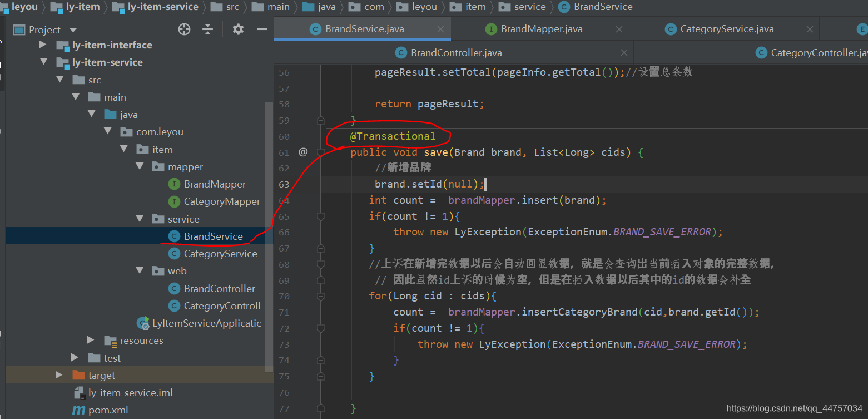Collapse the mapper package arrow

[140, 166]
